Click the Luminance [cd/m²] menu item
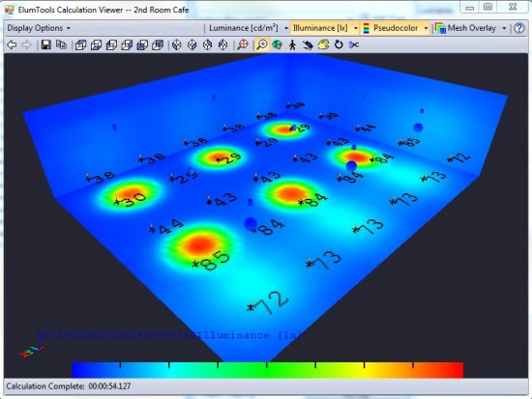Screen dimensions: 532x399 click(x=243, y=28)
